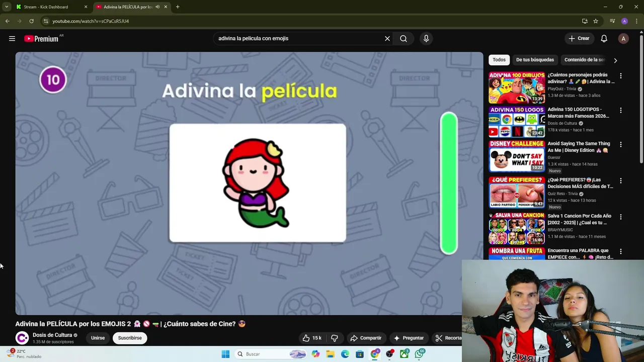Screen dimensions: 644x362
Task: Open 'Encuentra una PALABRA que EMPIECE con' title
Action: coord(580,253)
